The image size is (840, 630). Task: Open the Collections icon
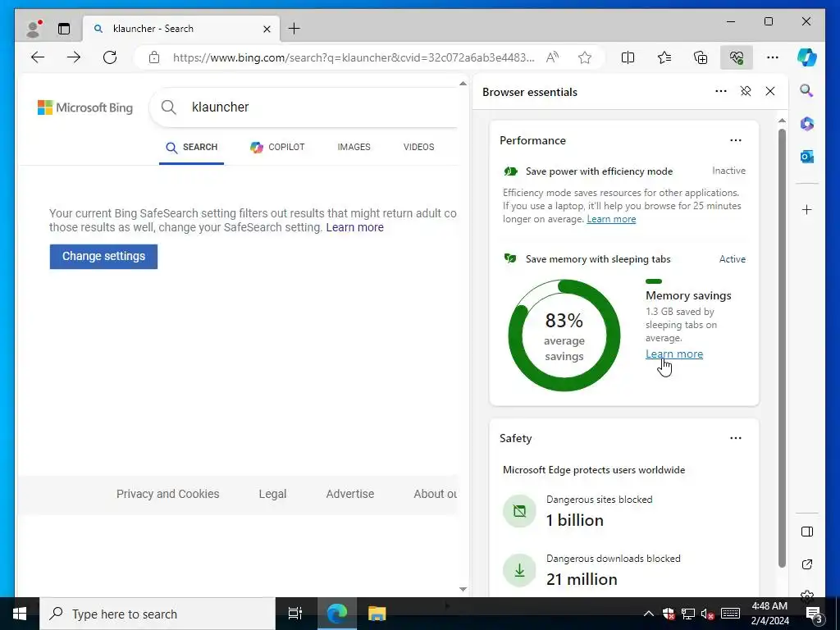(x=701, y=57)
